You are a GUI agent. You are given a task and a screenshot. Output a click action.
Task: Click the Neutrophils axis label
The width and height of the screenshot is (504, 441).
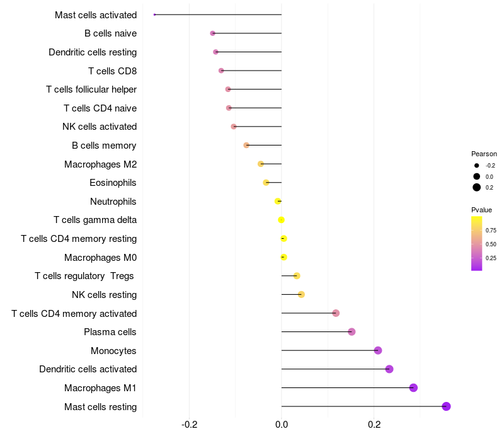click(113, 202)
